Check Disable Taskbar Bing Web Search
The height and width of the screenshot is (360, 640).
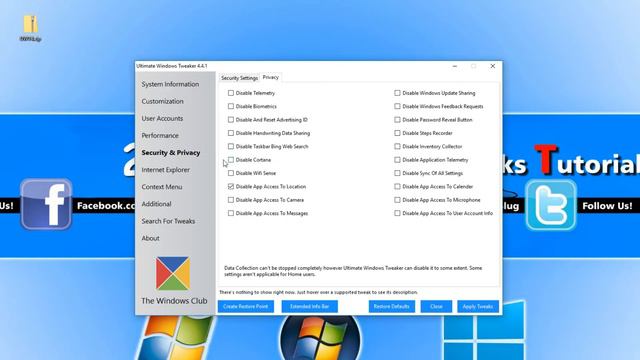[231, 146]
